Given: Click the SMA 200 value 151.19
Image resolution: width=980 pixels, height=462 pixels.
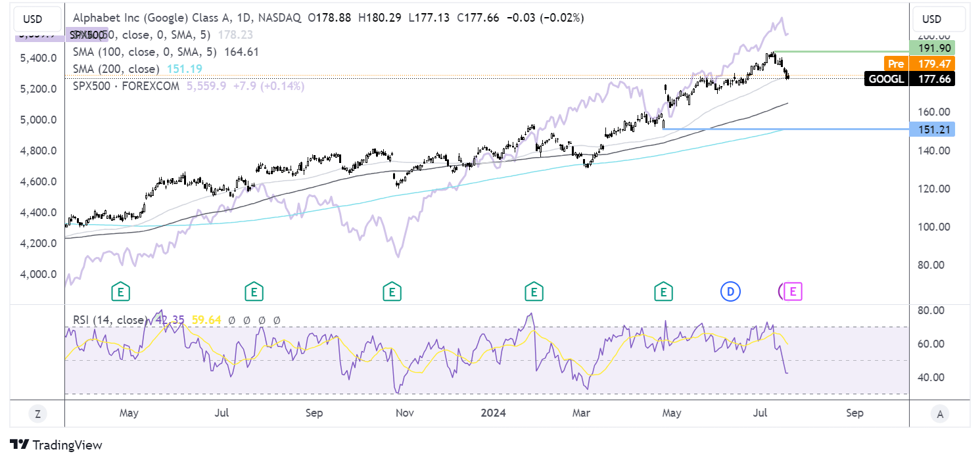Looking at the screenshot, I should point(183,69).
